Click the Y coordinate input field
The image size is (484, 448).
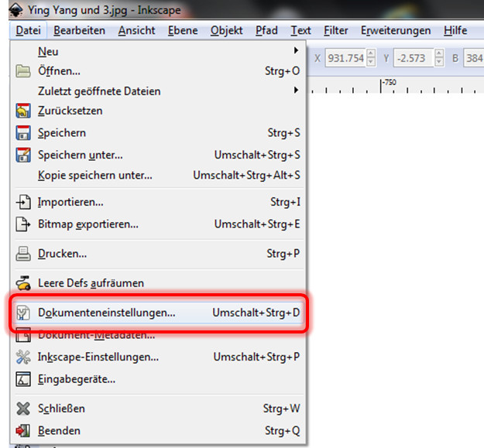pos(414,58)
